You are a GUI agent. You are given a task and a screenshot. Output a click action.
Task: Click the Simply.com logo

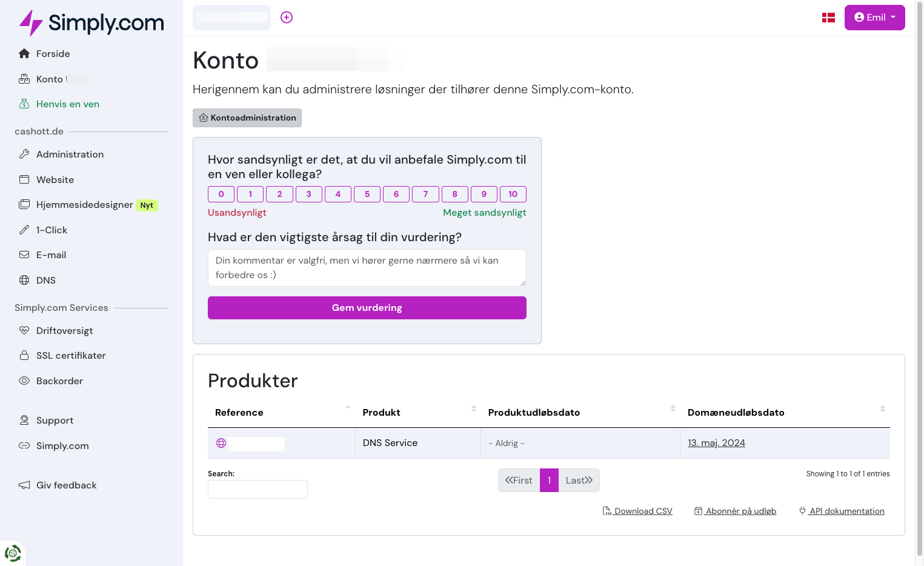coord(91,22)
